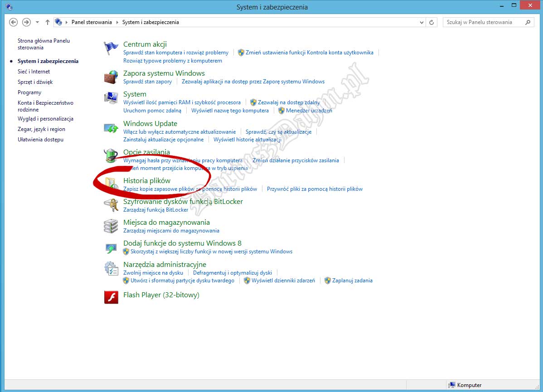This screenshot has height=392, width=543.
Task: Click the resize grip in the status bar corner
Action: 537,386
